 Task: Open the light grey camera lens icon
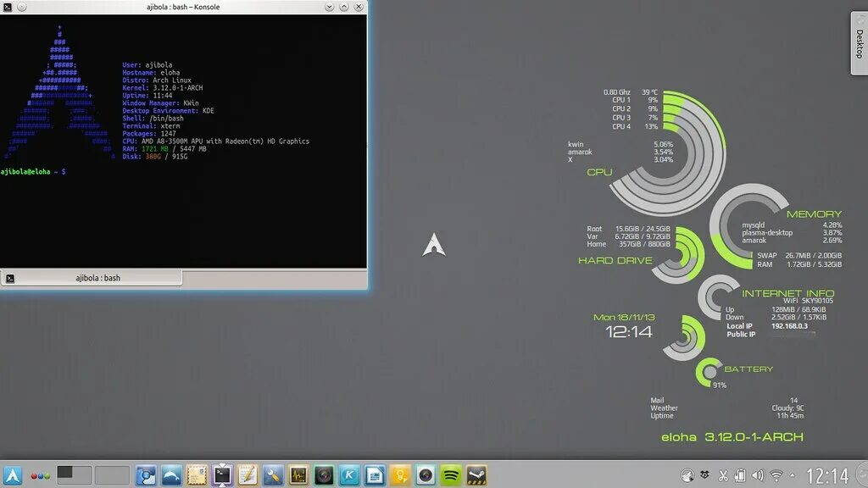426,475
